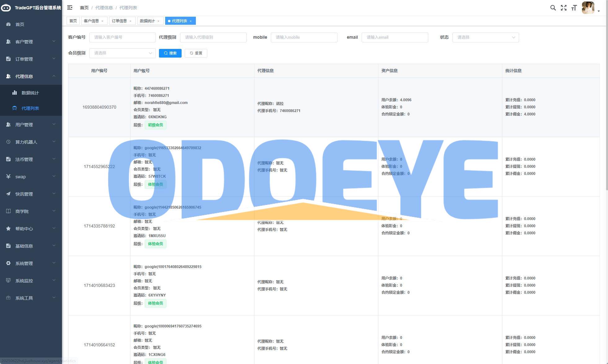Open the 状态 dropdown selector
This screenshot has width=608, height=364.
485,37
